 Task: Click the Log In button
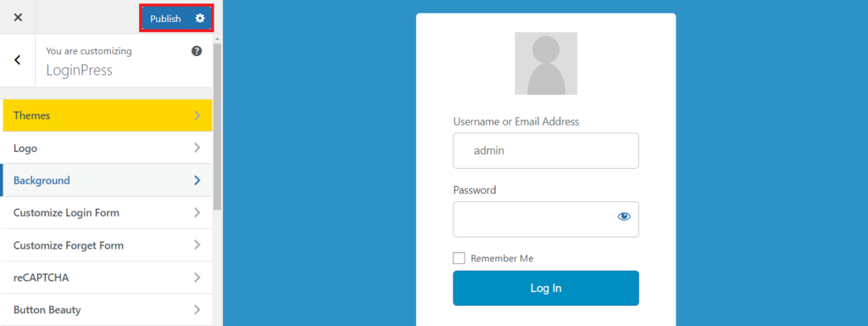[546, 289]
